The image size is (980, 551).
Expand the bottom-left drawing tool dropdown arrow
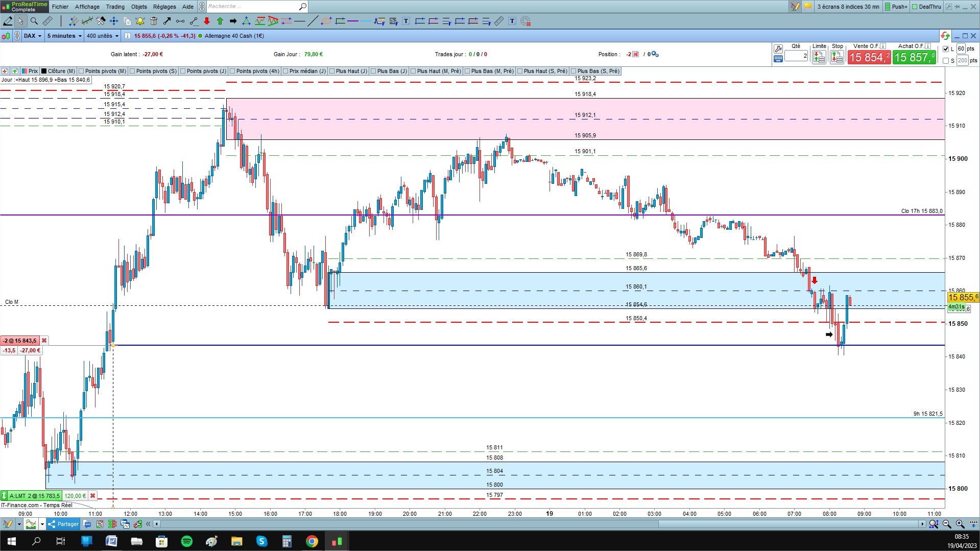click(x=19, y=524)
